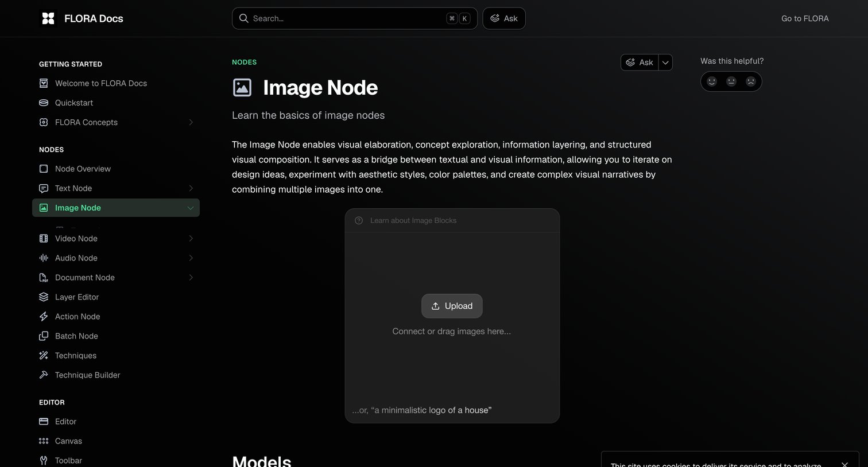Screen dimensions: 868x467
Task: Expand the FLORA Concepts section
Action: coord(191,122)
